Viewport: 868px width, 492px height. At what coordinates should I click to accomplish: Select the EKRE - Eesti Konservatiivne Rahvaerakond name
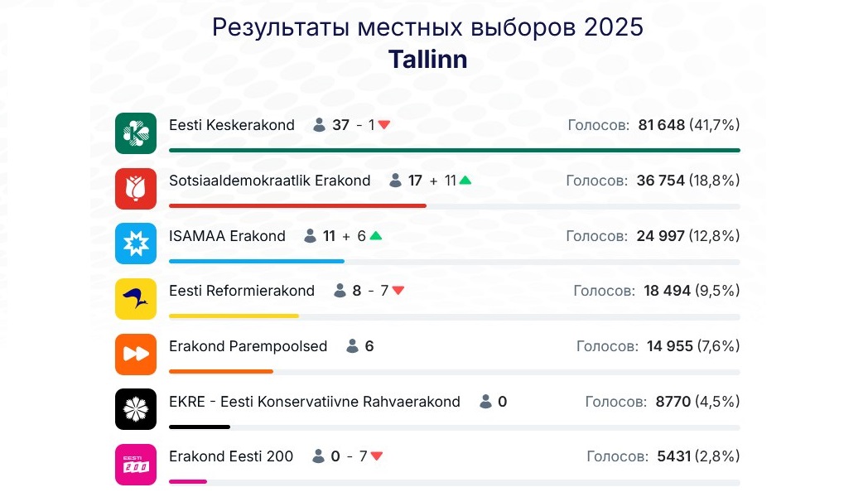click(x=315, y=402)
